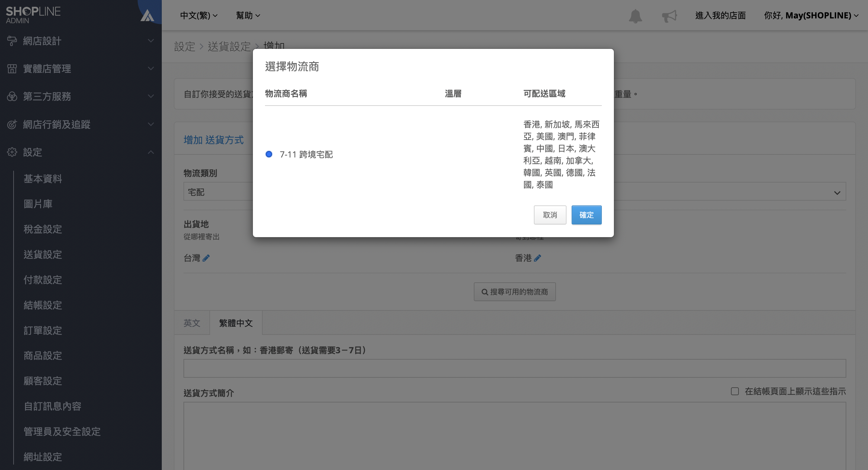Click the 取消 cancel button

pos(550,215)
